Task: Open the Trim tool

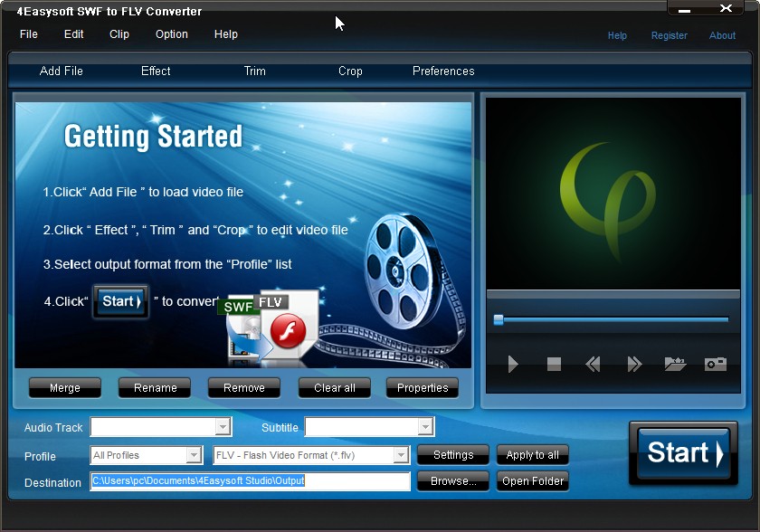Action: click(254, 71)
